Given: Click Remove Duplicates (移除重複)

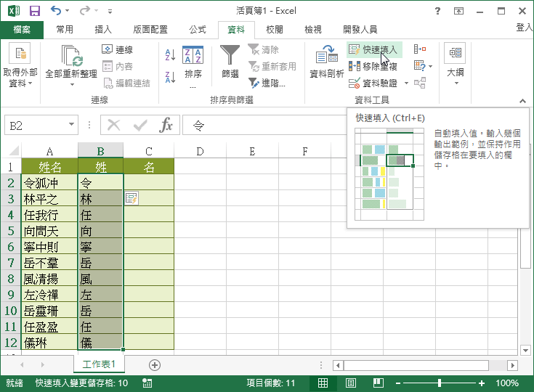Looking at the screenshot, I should (x=373, y=66).
